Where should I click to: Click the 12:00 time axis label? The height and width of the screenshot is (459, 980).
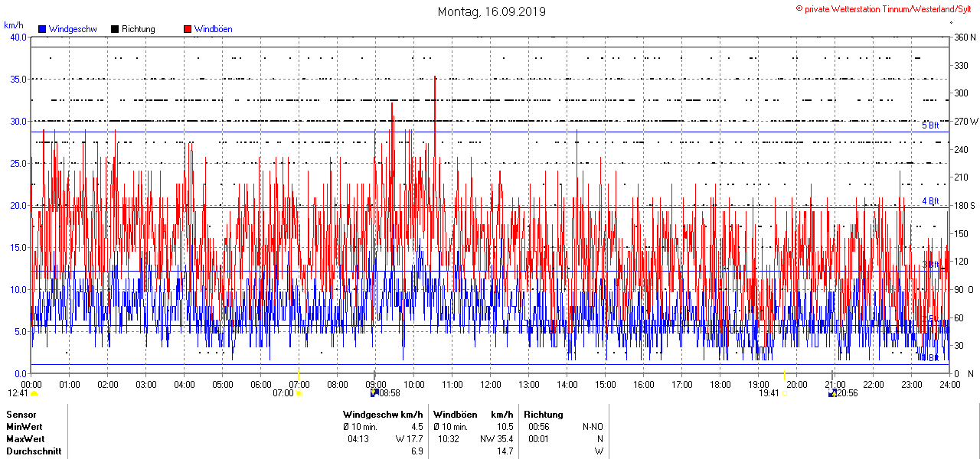(490, 384)
